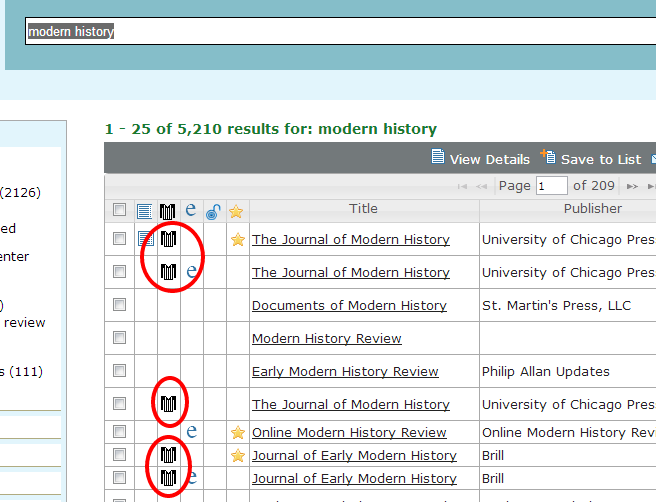The image size is (656, 502).
Task: Click electronic 'e' column header icon
Action: click(x=191, y=210)
